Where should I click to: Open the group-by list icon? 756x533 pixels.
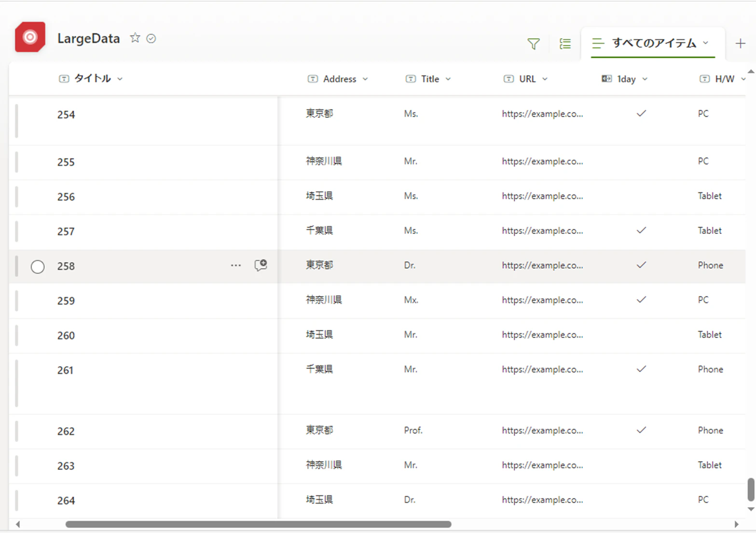565,44
